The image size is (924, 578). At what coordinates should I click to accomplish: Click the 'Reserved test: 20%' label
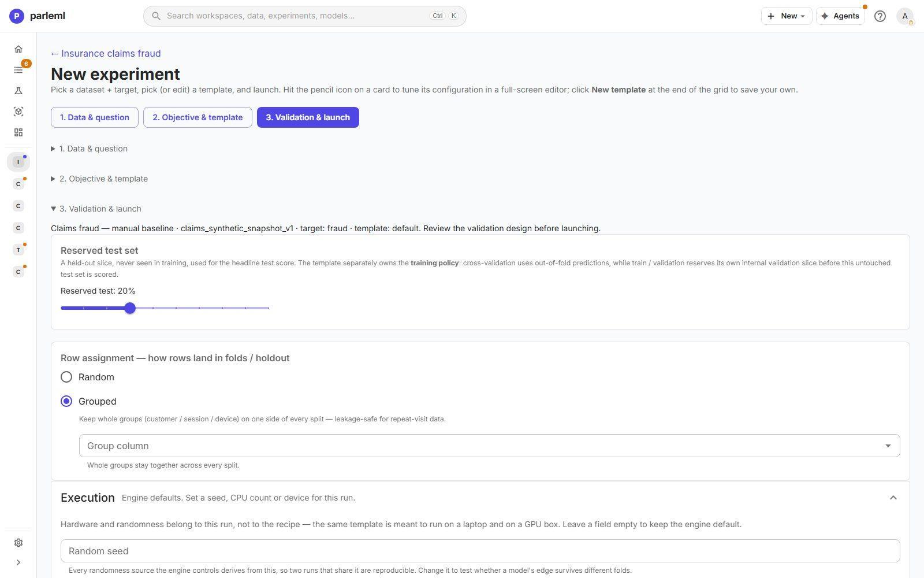[98, 291]
